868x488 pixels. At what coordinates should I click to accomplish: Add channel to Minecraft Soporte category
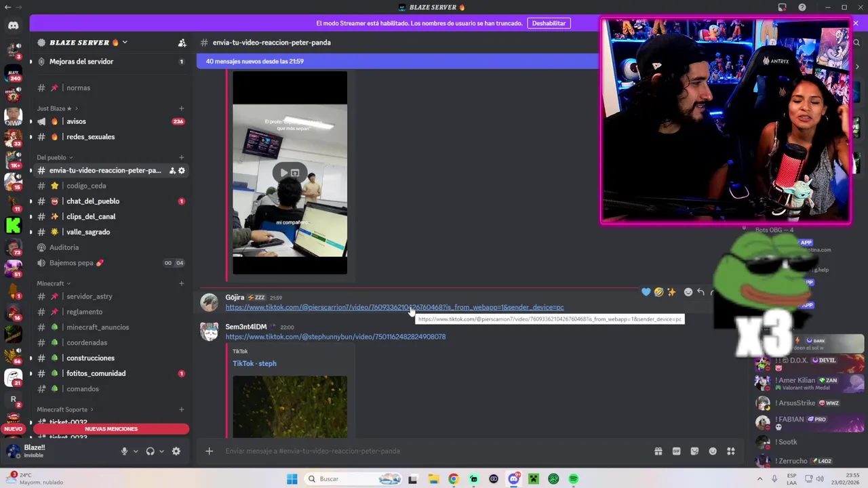tap(181, 409)
